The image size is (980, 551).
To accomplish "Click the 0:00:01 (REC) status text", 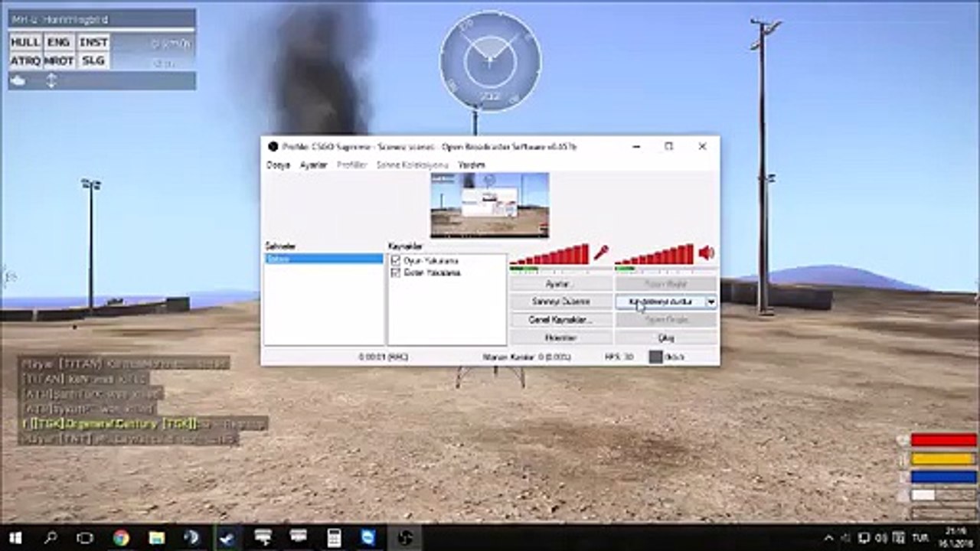I will [x=383, y=357].
